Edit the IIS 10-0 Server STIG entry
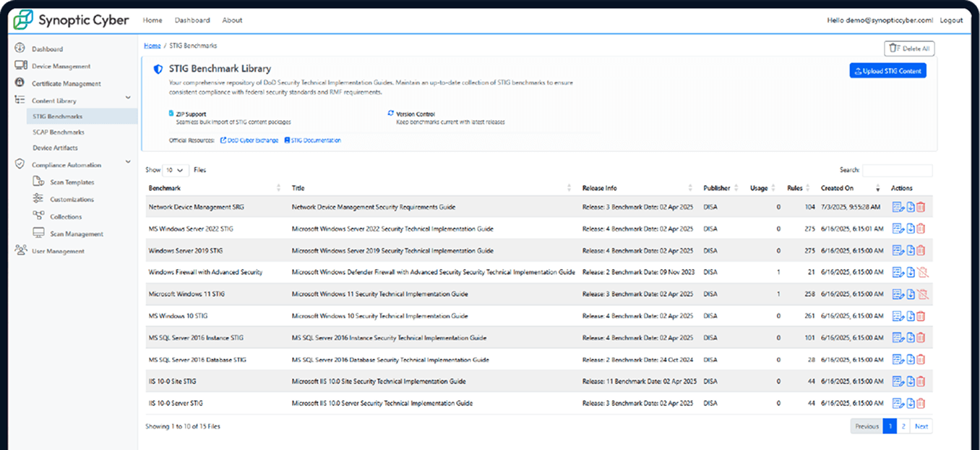The width and height of the screenshot is (980, 450). click(x=898, y=403)
